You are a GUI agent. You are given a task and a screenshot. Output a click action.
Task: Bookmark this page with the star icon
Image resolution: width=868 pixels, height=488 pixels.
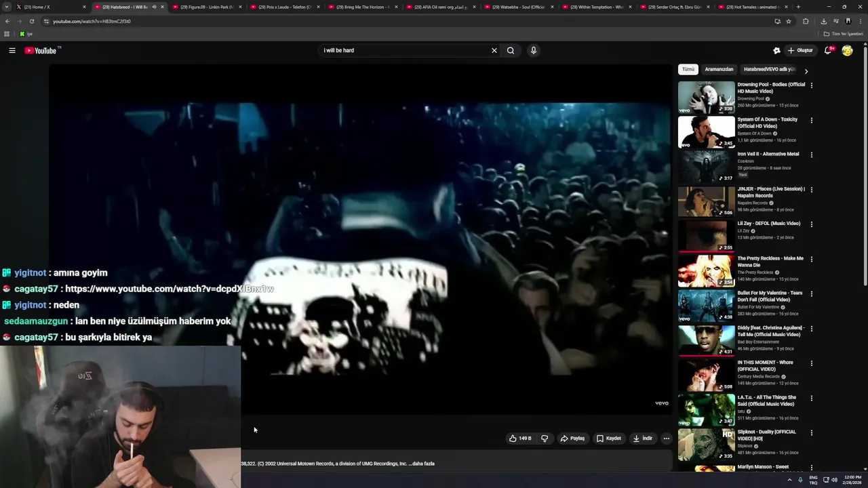click(789, 21)
